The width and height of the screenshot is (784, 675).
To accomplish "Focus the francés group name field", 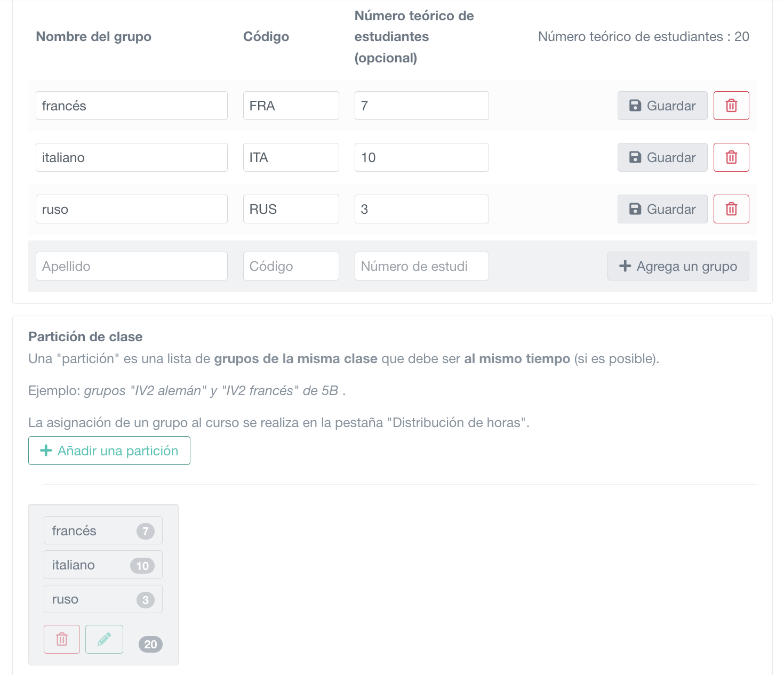I will click(131, 106).
